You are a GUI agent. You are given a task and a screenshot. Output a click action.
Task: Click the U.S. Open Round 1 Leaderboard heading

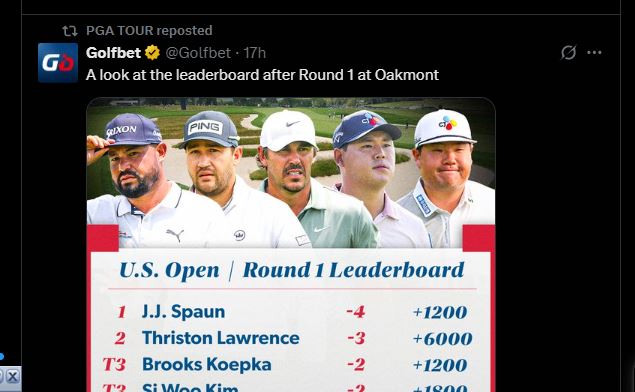292,270
